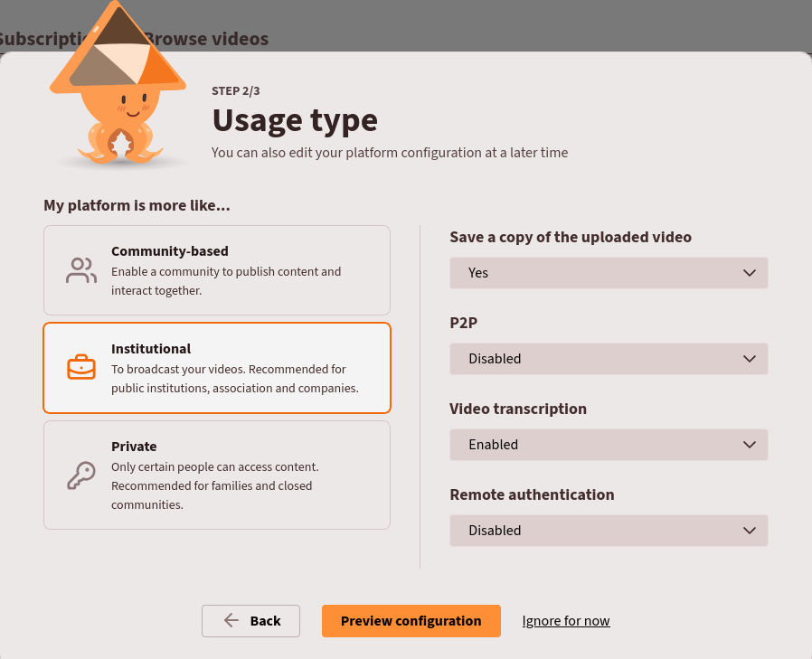Click the chevron on Video transcription dropdown
This screenshot has height=659, width=812.
[x=749, y=445]
